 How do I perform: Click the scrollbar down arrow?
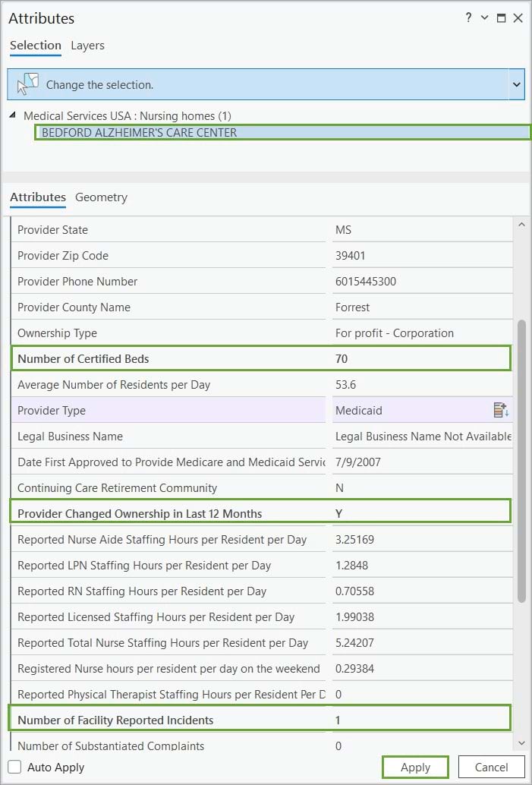click(521, 743)
